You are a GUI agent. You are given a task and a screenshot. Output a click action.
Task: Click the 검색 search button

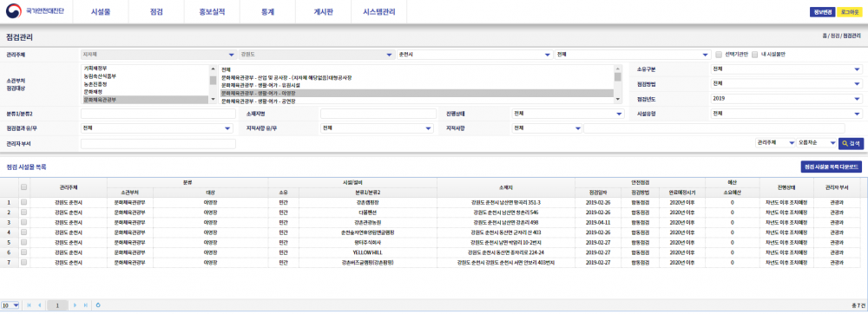coord(851,143)
